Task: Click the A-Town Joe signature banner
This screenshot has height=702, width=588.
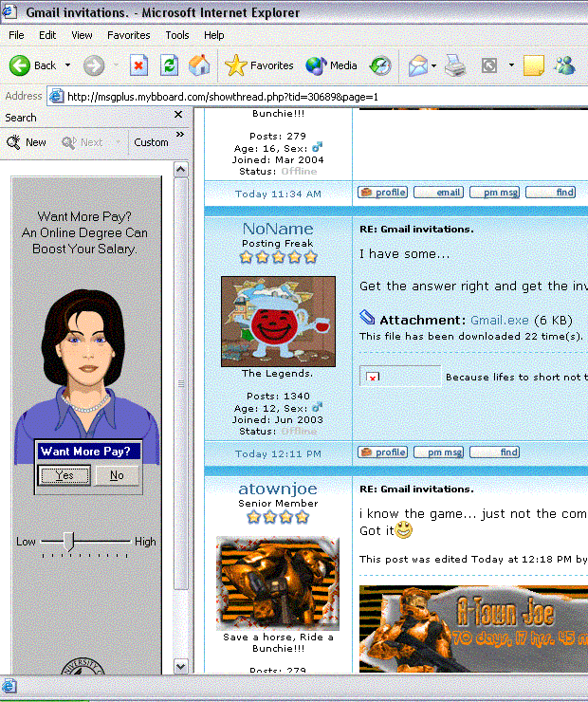Action: tap(473, 629)
